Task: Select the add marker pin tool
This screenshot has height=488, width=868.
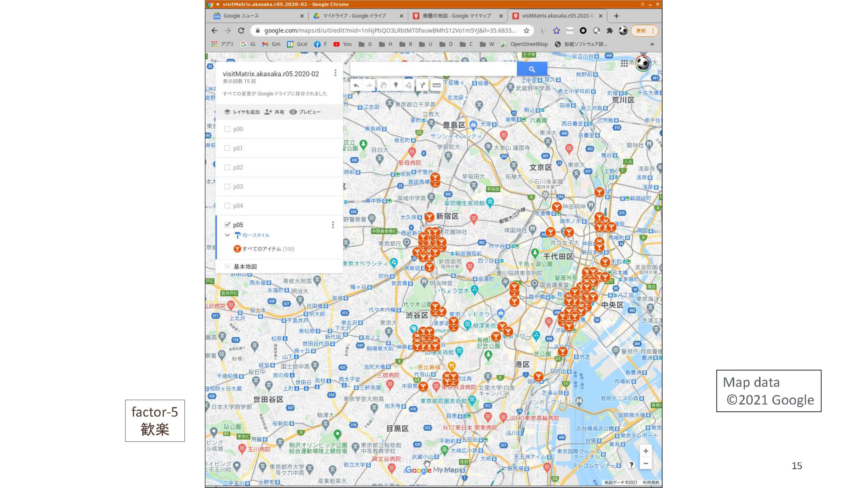Action: point(396,85)
